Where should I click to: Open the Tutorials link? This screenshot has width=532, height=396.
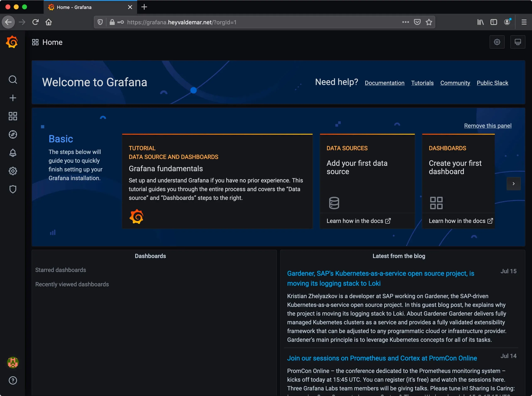click(422, 83)
